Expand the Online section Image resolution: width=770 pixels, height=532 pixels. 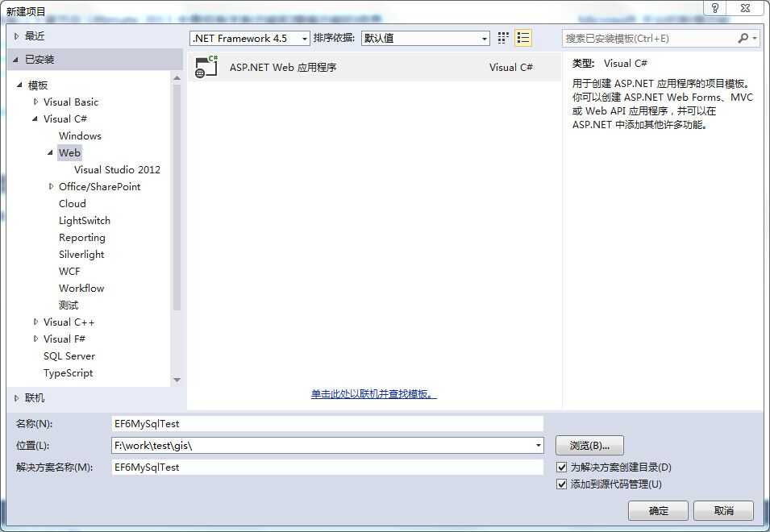click(x=16, y=398)
